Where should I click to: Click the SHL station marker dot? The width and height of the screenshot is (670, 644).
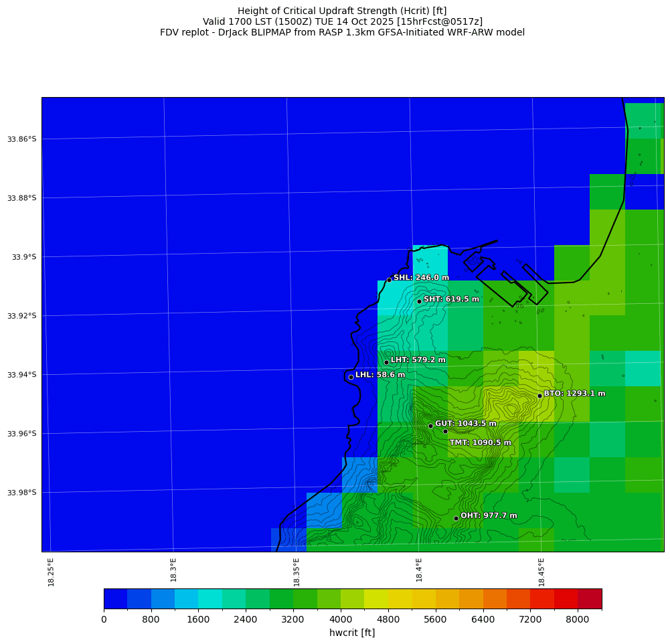389,280
